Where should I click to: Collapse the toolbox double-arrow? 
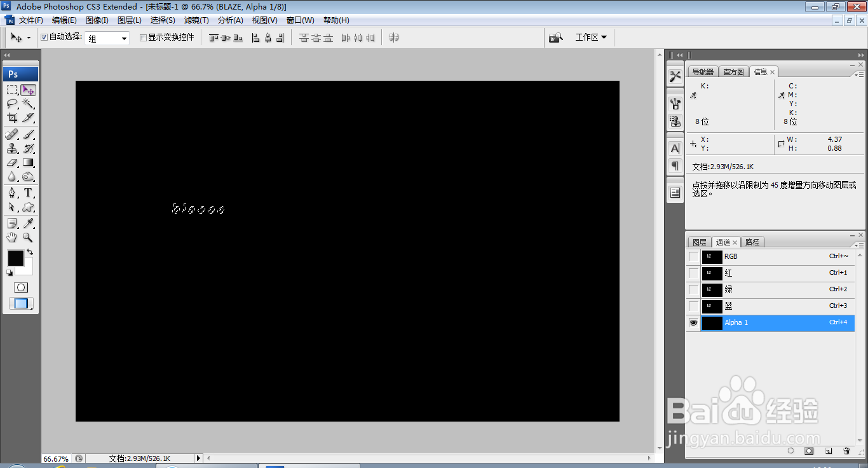[7, 55]
